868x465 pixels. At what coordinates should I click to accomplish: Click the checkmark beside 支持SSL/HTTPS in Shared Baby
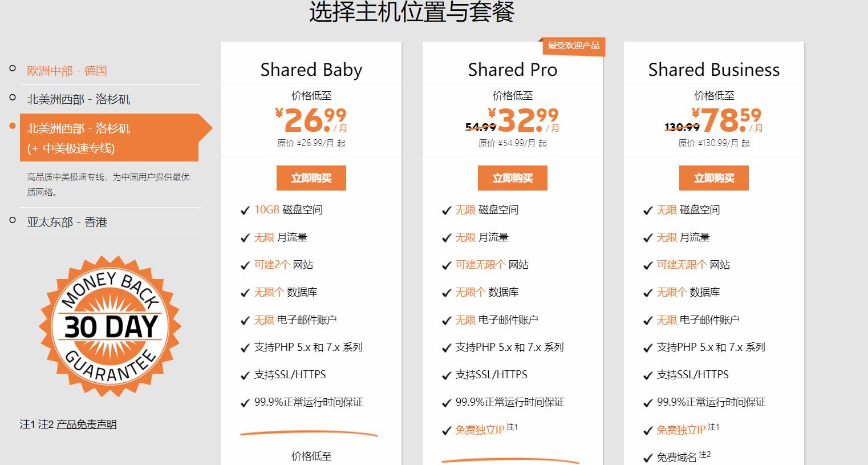[x=245, y=375]
